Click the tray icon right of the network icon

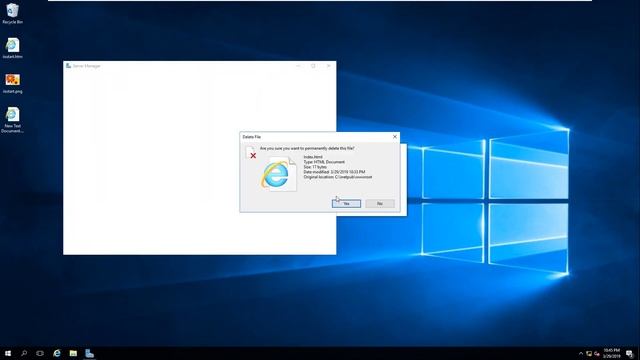(x=597, y=353)
